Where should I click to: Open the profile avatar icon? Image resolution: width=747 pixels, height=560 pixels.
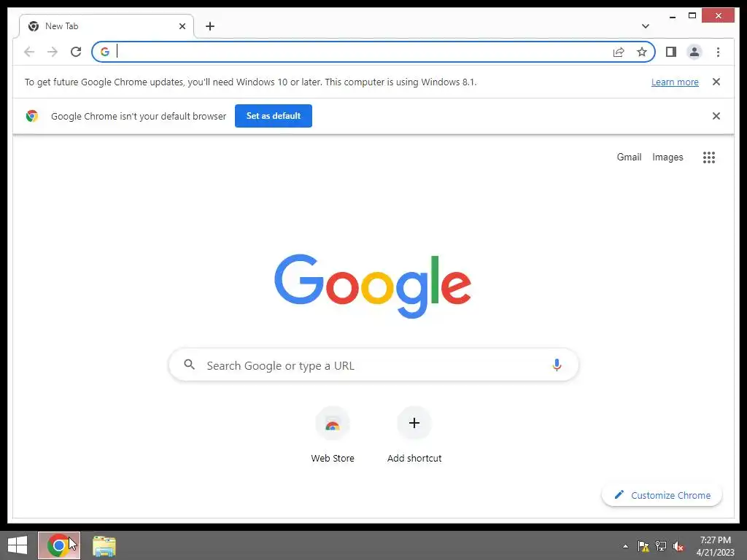[694, 52]
